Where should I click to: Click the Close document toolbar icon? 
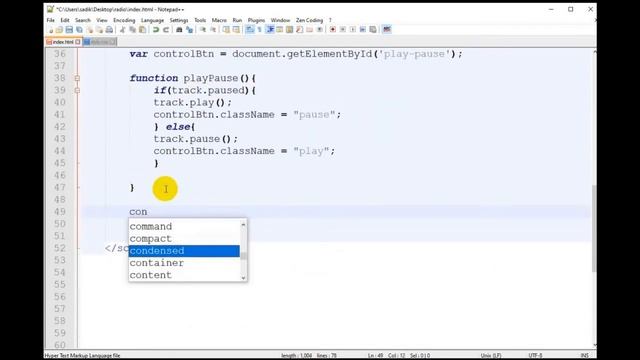pyautogui.click(x=89, y=29)
